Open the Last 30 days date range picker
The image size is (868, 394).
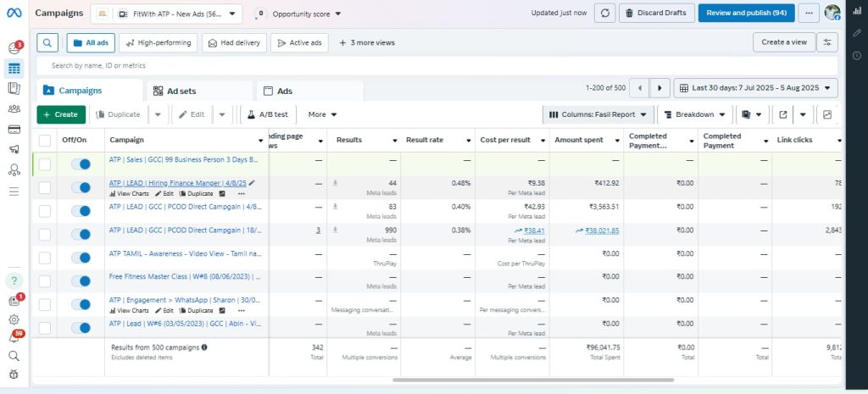click(x=755, y=88)
